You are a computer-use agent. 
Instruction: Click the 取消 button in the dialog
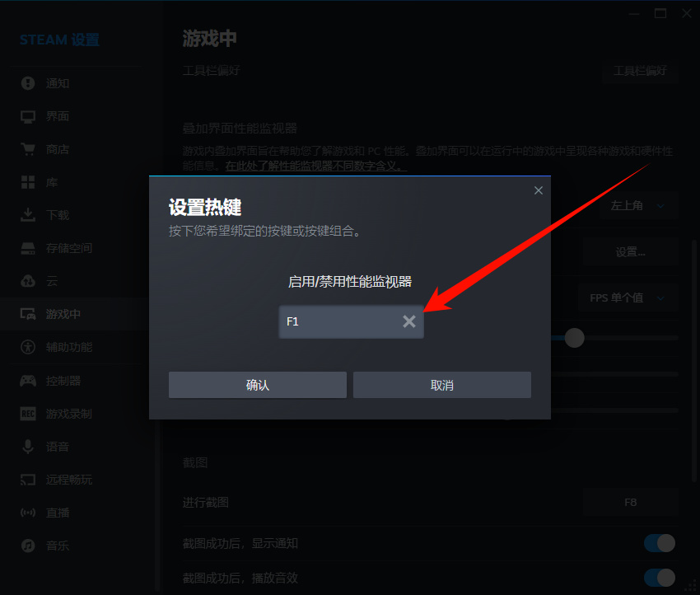(x=442, y=385)
